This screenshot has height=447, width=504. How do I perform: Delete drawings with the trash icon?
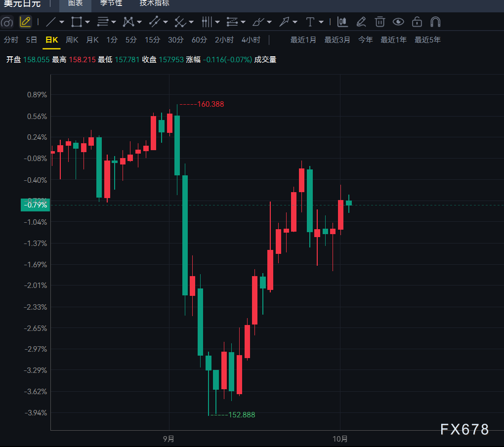pyautogui.click(x=380, y=22)
